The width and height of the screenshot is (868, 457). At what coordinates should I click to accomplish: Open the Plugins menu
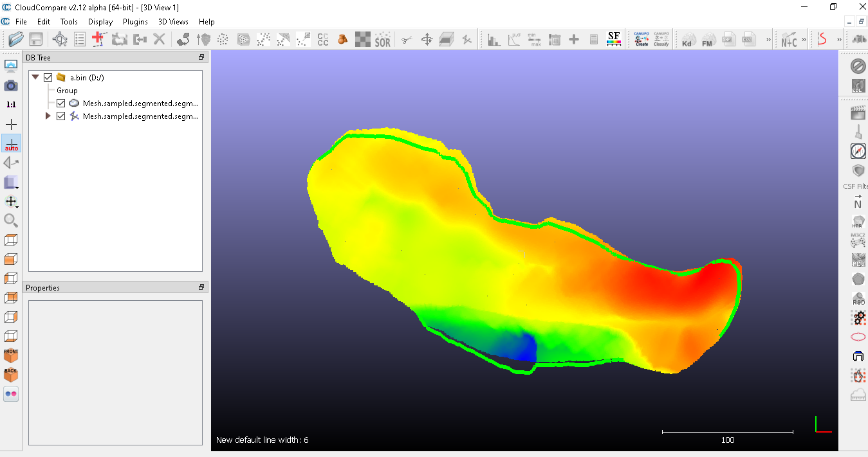135,22
